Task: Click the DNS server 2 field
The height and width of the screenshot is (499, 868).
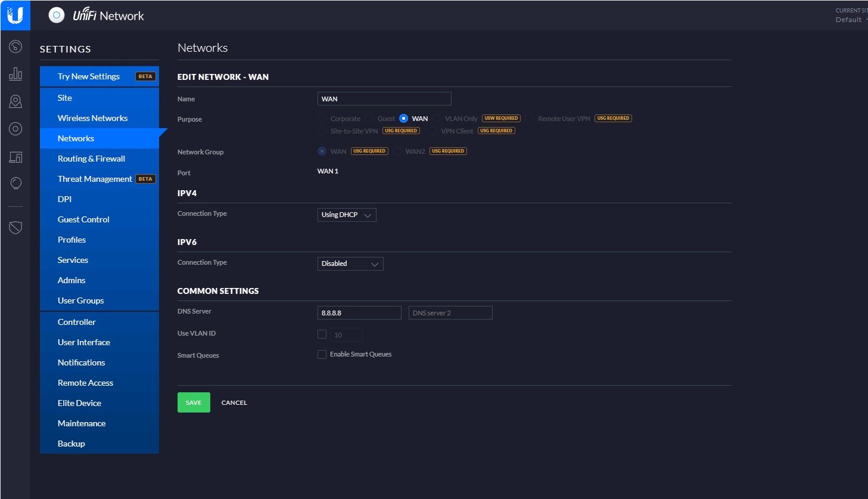Action: pyautogui.click(x=450, y=312)
